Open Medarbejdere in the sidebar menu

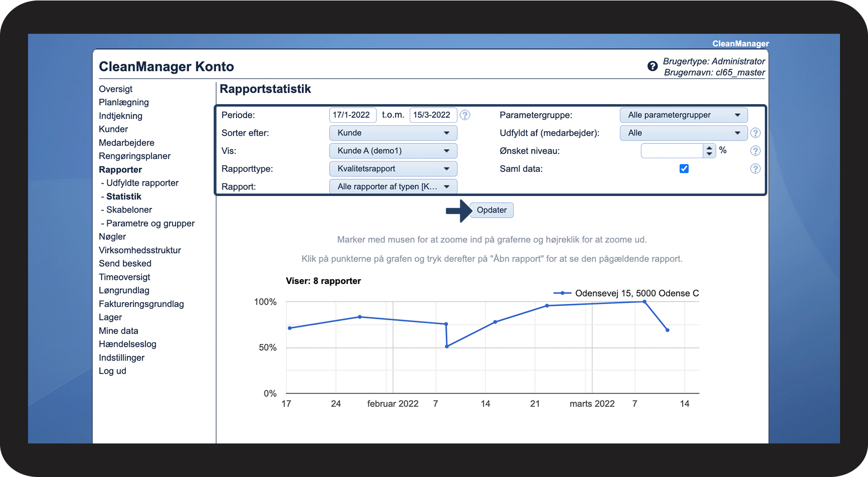[127, 143]
